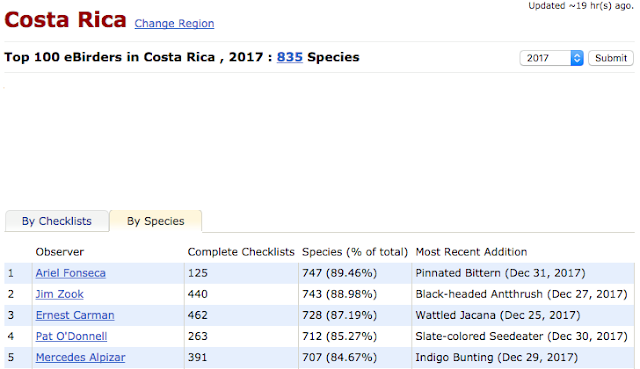Click Jim Zook's 440 checklists cell
Image resolution: width=640 pixels, height=369 pixels.
click(x=241, y=294)
